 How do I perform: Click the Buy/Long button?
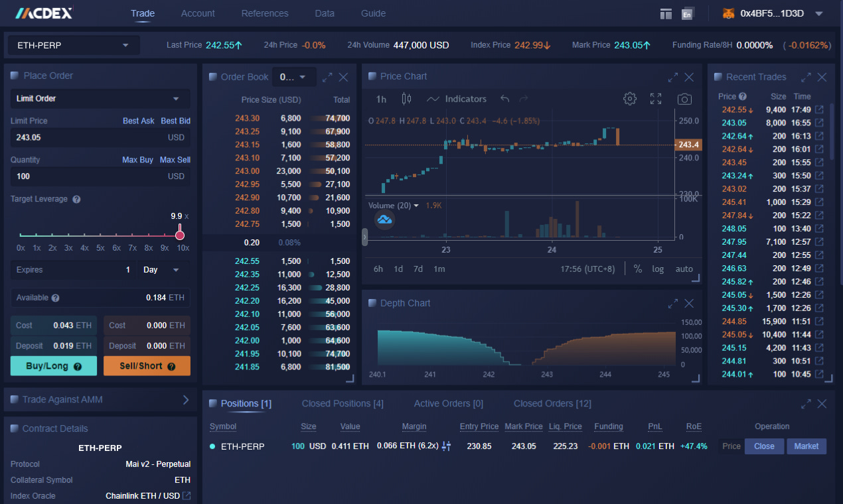pos(54,366)
